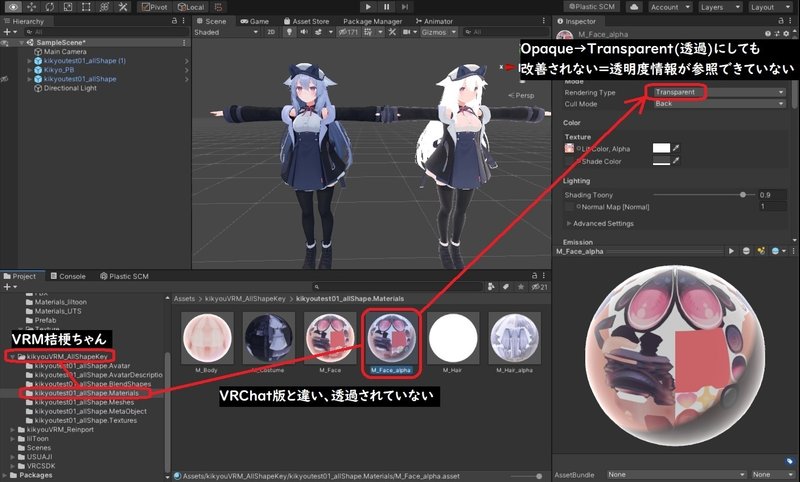Open Cull Mode dropdown

(719, 104)
